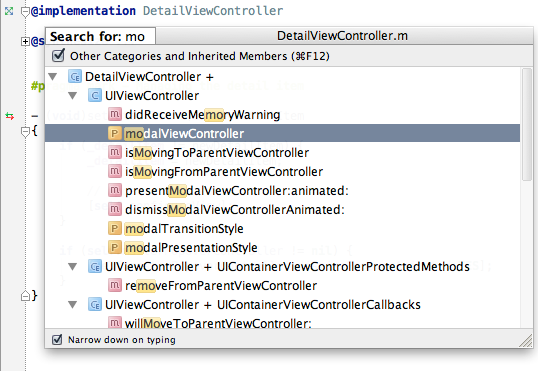Click the method icon beside dismissModalViewControllerAnimated:
The image size is (538, 371).
click(115, 209)
